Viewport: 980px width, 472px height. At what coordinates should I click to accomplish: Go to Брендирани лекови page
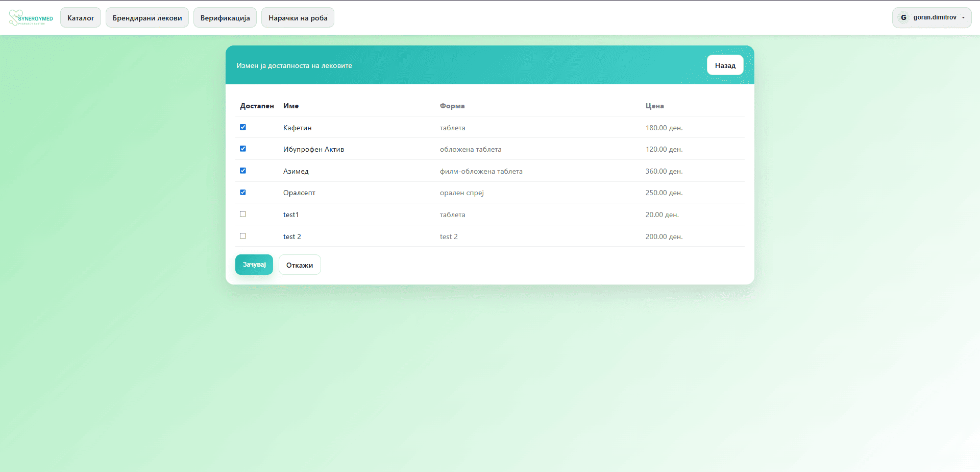[x=147, y=18]
